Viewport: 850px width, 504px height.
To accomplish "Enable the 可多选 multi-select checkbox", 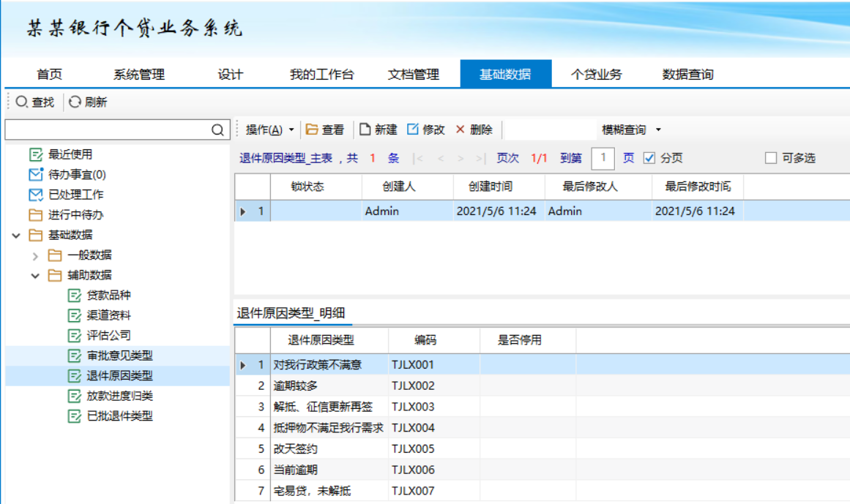I will coord(770,158).
